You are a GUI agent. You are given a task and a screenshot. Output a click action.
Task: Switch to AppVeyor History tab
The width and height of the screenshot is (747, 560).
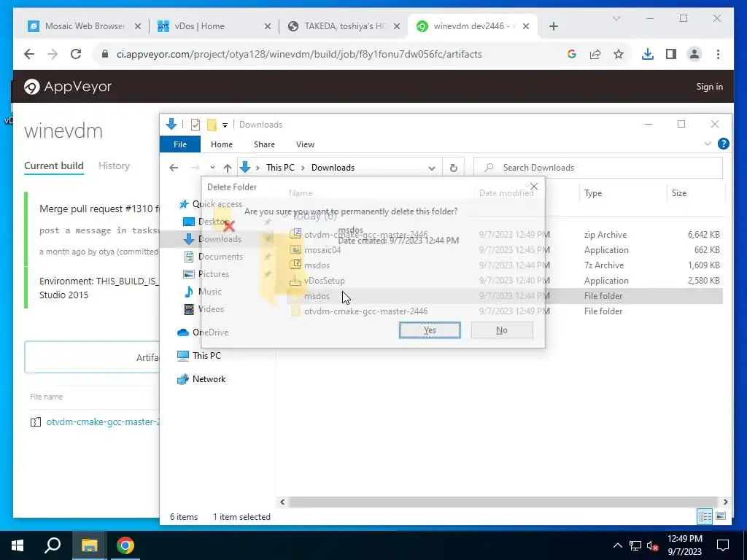click(114, 166)
